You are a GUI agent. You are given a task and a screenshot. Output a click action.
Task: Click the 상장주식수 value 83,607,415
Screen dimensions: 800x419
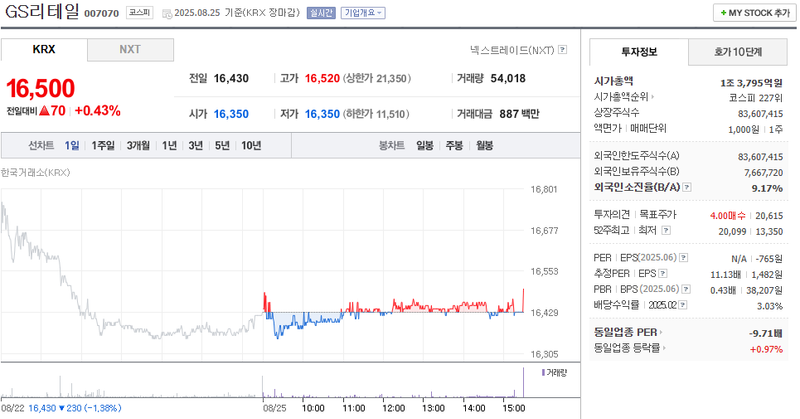click(x=760, y=113)
